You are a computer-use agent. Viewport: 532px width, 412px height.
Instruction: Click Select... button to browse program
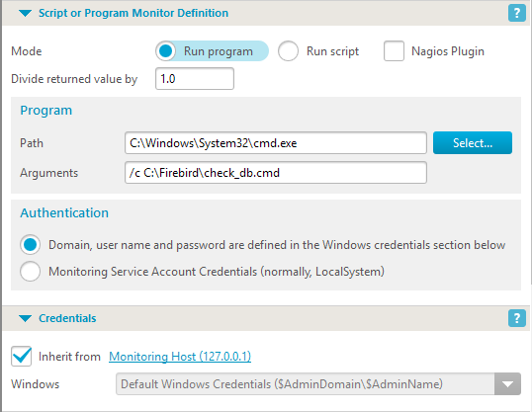(473, 142)
